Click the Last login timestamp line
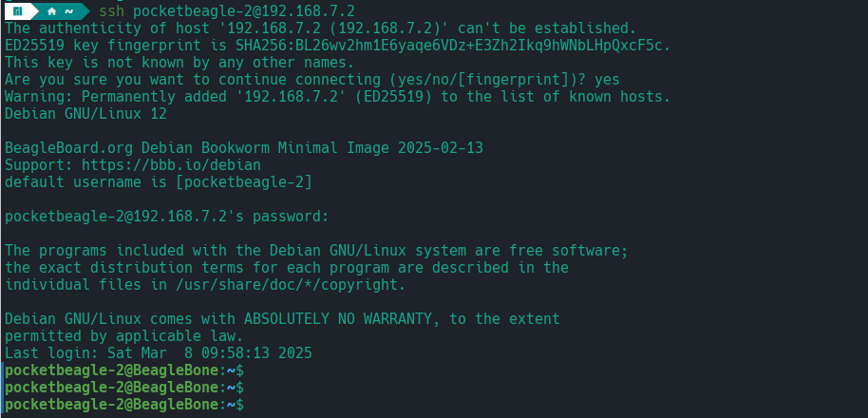Image resolution: width=868 pixels, height=418 pixels. tap(159, 353)
